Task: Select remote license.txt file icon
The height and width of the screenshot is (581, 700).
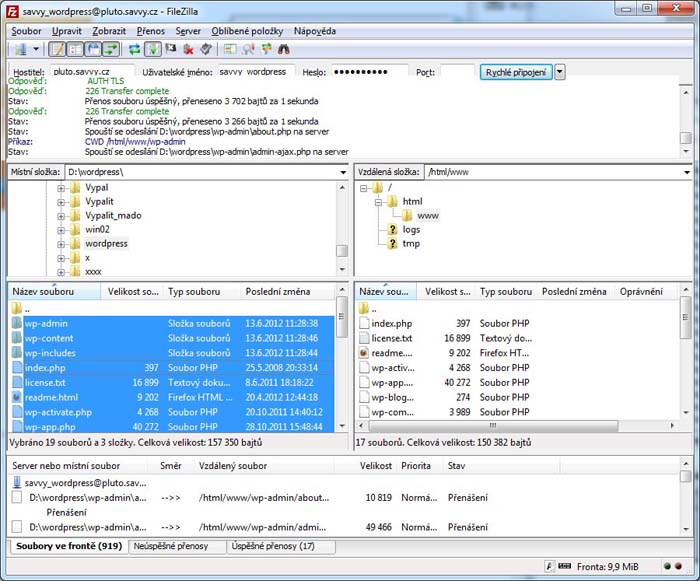Action: pyautogui.click(x=364, y=338)
